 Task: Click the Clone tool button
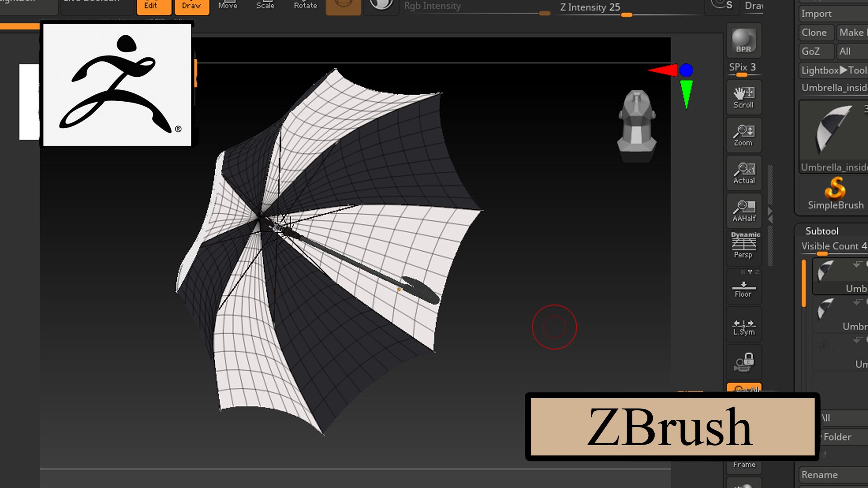point(816,33)
